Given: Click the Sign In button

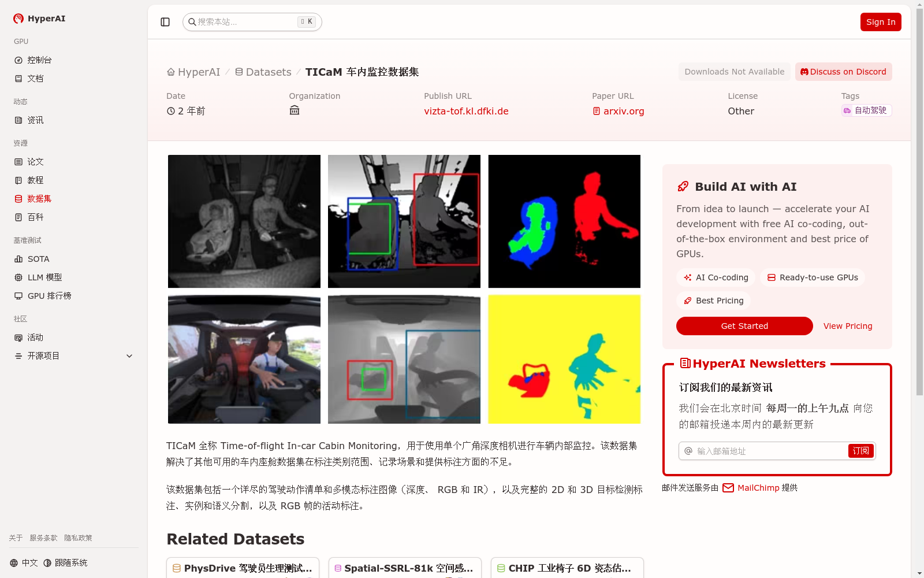Looking at the screenshot, I should coord(881,22).
